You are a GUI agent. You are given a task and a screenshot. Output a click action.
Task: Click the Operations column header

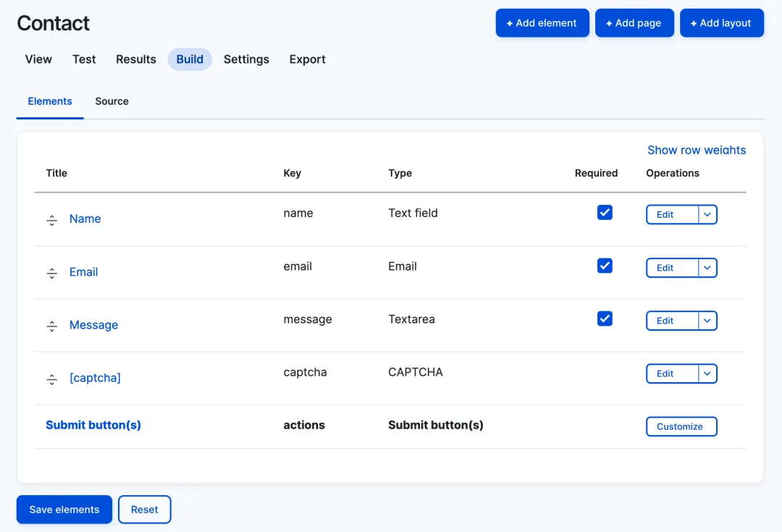[x=672, y=173]
